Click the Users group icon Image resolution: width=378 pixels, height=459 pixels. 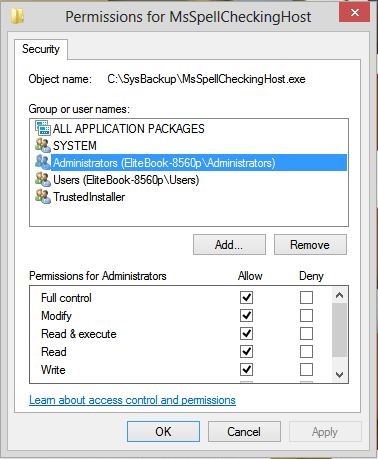[x=43, y=180]
